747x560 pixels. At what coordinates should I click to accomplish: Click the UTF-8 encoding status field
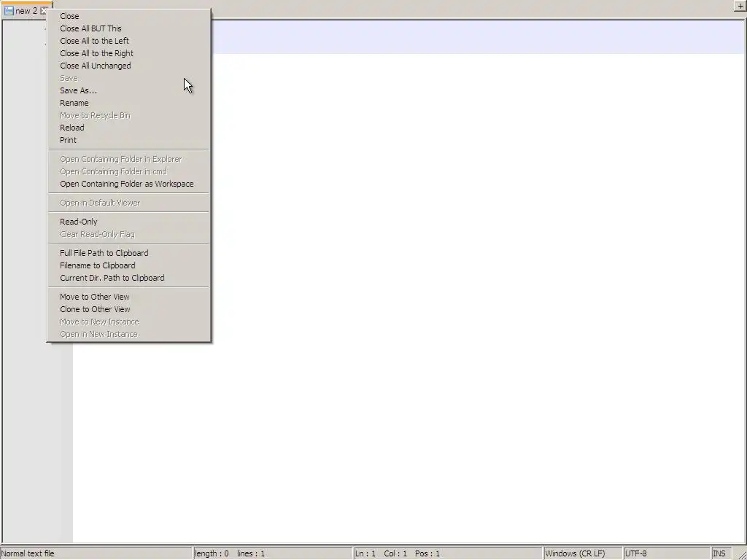click(667, 553)
